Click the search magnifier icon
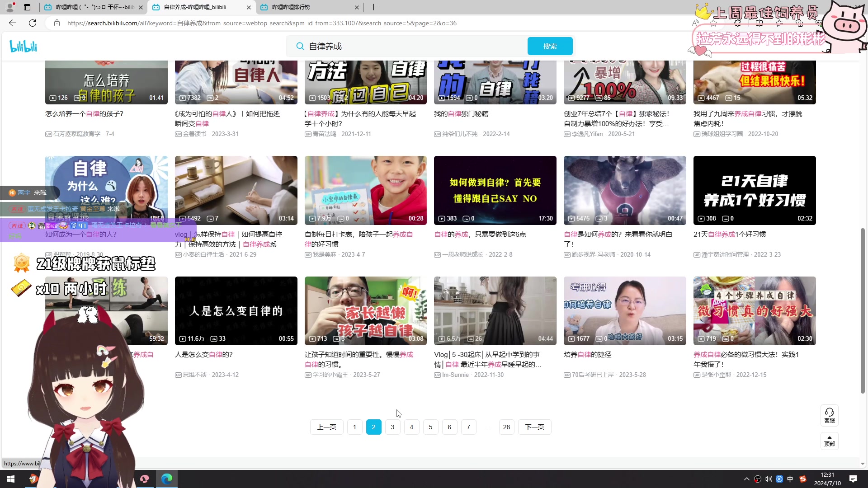 (x=300, y=46)
